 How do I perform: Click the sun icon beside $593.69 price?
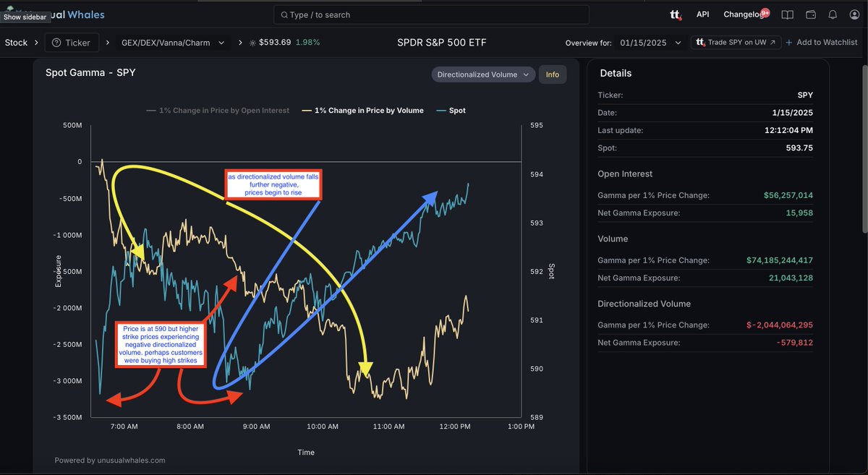(x=252, y=43)
